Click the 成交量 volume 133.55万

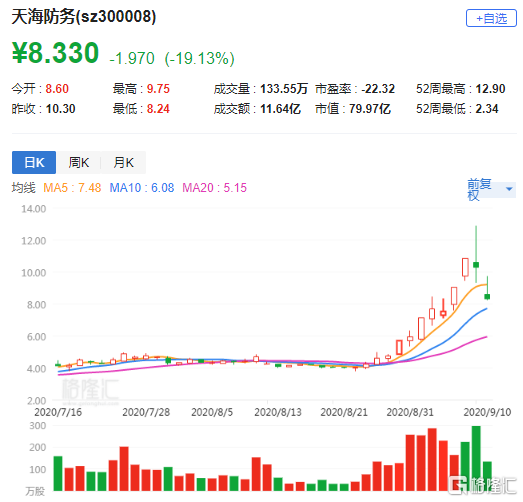pos(284,89)
